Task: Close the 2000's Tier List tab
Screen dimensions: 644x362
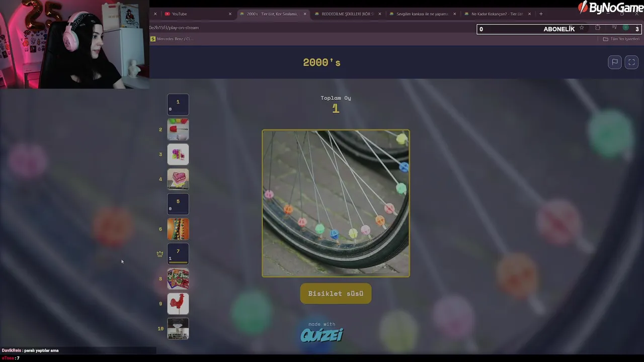Action: [x=305, y=14]
